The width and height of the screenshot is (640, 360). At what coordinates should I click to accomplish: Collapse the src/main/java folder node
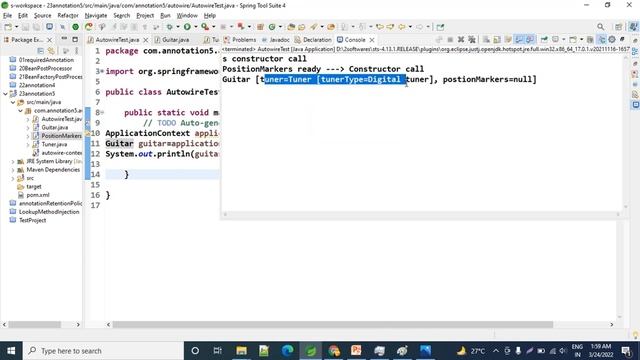tap(13, 102)
